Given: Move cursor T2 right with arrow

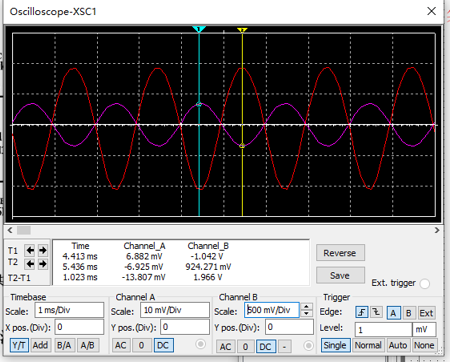Looking at the screenshot, I should [43, 264].
